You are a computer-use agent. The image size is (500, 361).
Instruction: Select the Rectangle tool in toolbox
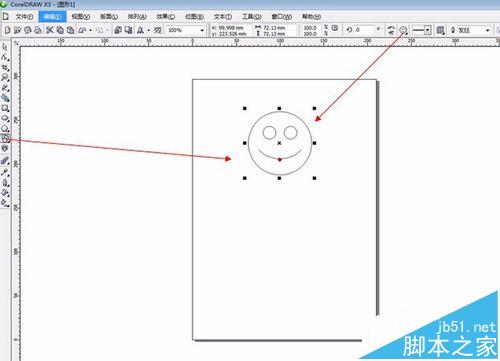[5, 108]
